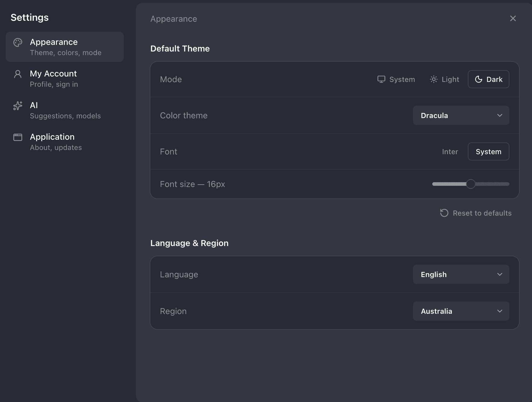Click Reset to defaults

[475, 213]
